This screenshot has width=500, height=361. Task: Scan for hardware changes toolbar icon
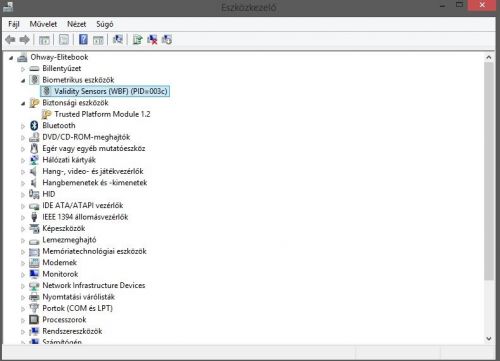tap(118, 40)
